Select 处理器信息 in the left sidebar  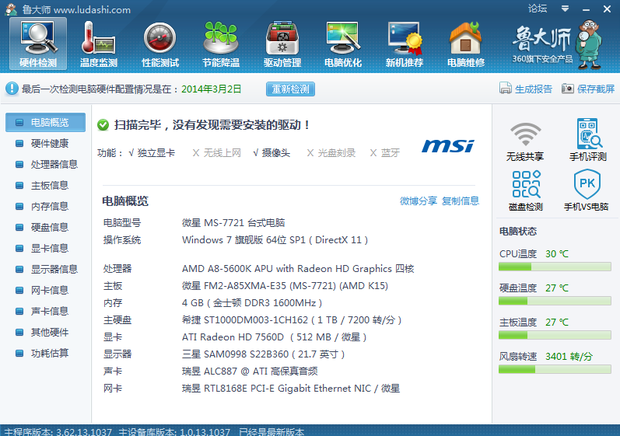click(54, 164)
